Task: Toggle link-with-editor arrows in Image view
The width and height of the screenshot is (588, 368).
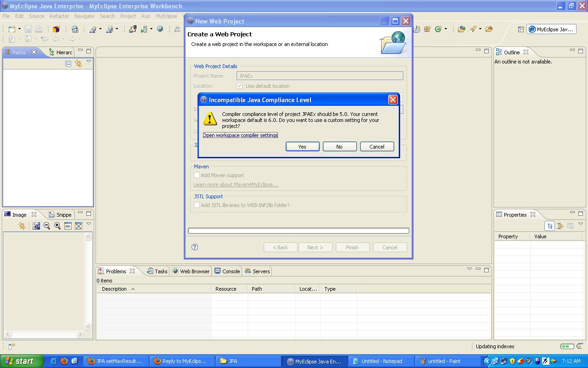Action: pos(22,226)
